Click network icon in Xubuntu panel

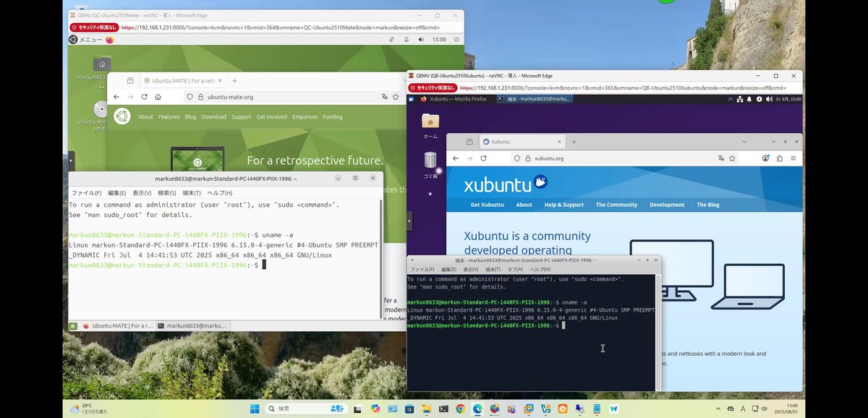[740, 98]
